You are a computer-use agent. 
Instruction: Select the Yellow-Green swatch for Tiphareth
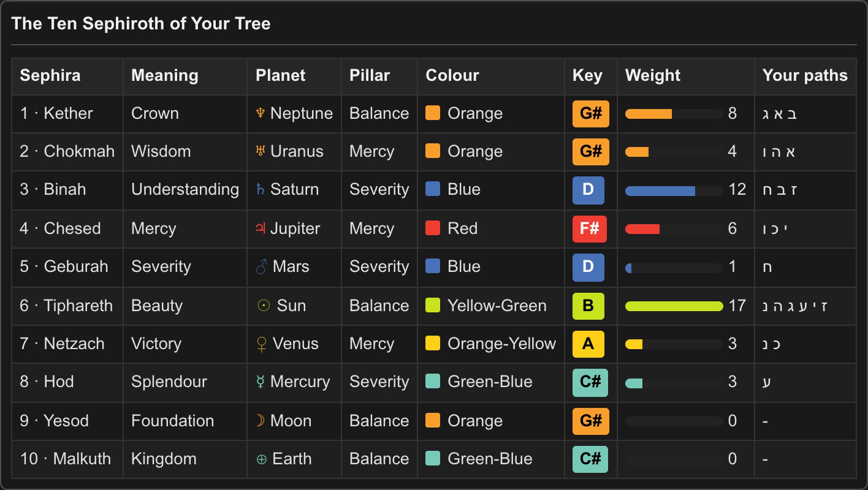433,306
